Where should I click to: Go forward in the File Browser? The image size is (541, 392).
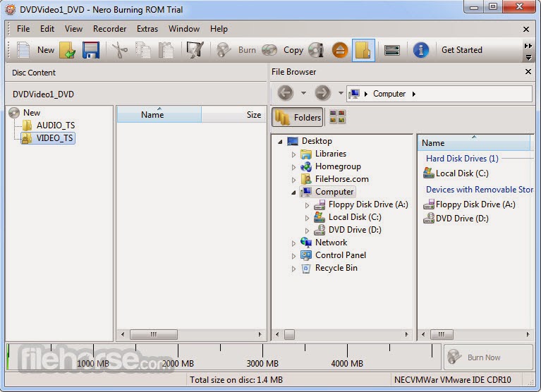(x=322, y=93)
